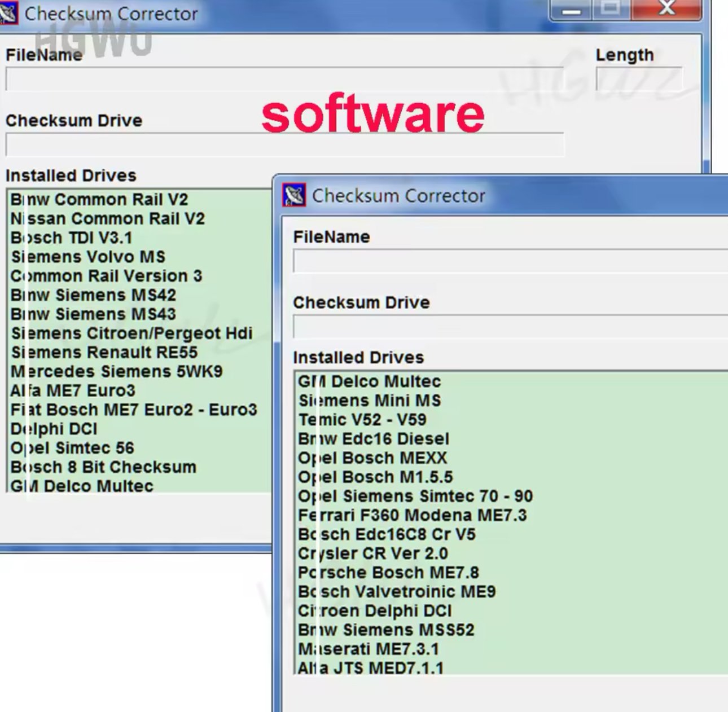Pick Alfa JTS MED7.1.1 entry

tap(370, 668)
